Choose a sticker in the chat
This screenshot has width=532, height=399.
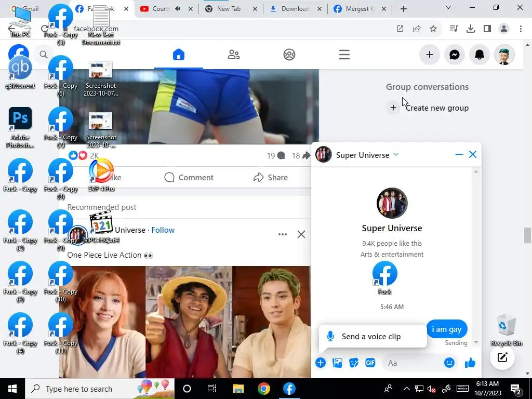click(x=353, y=363)
